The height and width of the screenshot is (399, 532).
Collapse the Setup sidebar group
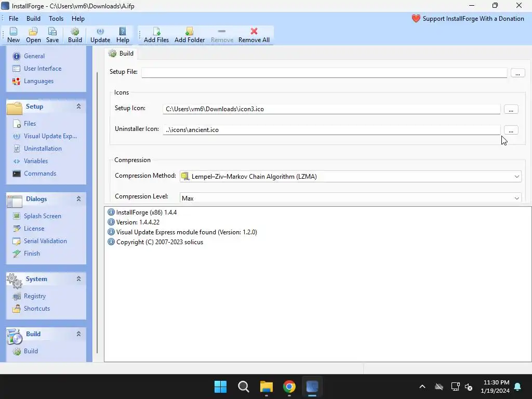tap(79, 107)
